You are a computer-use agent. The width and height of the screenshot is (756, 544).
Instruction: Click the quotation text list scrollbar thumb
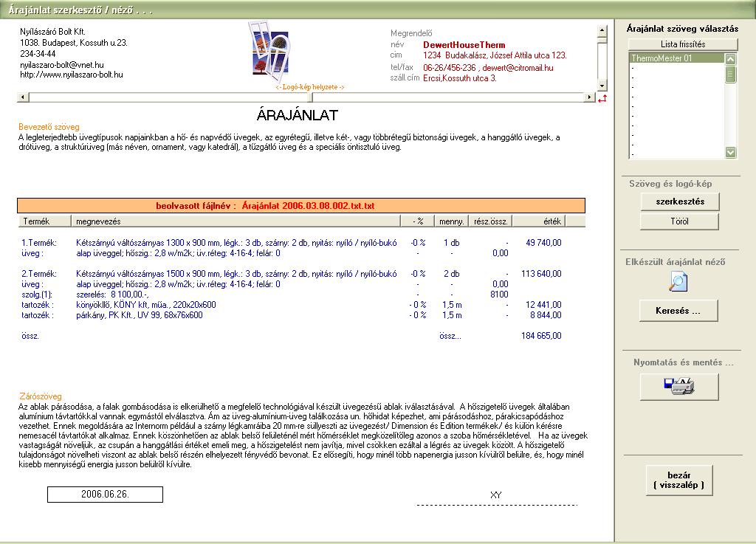coord(730,75)
